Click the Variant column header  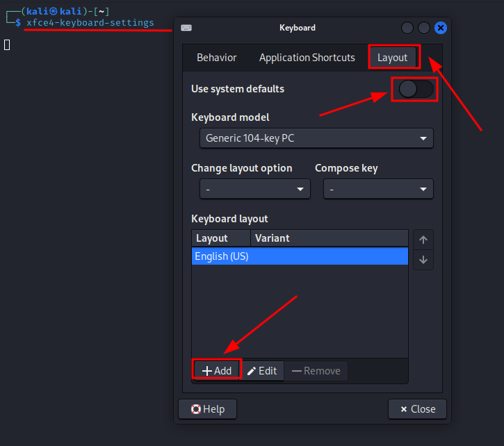(x=329, y=238)
